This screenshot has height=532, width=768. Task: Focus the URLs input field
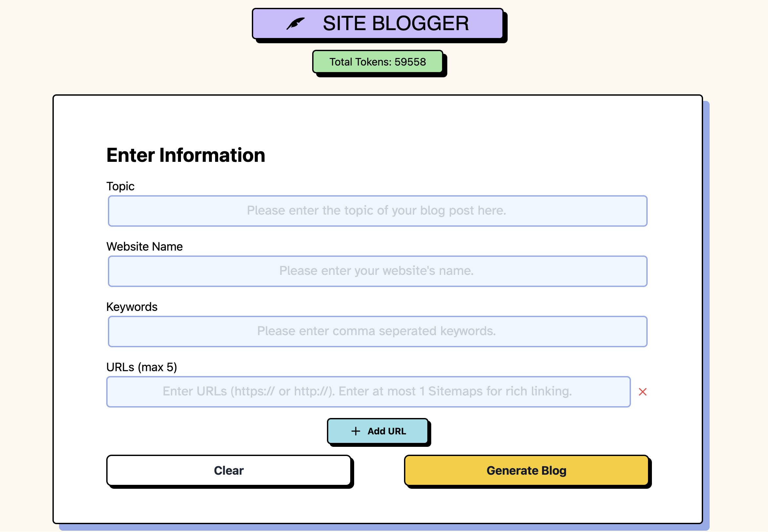pos(368,392)
